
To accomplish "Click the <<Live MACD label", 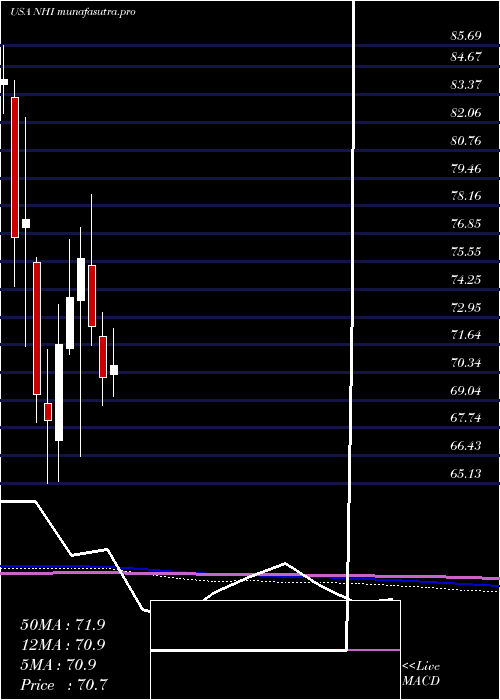I will click(421, 674).
